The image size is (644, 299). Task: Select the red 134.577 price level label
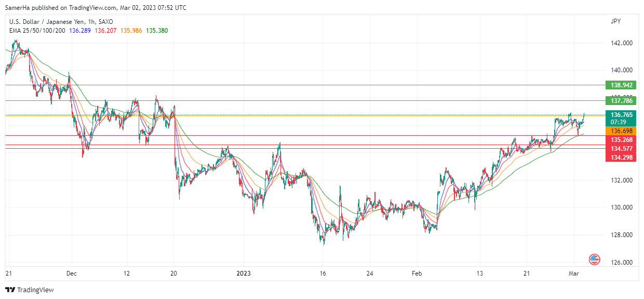coord(621,149)
